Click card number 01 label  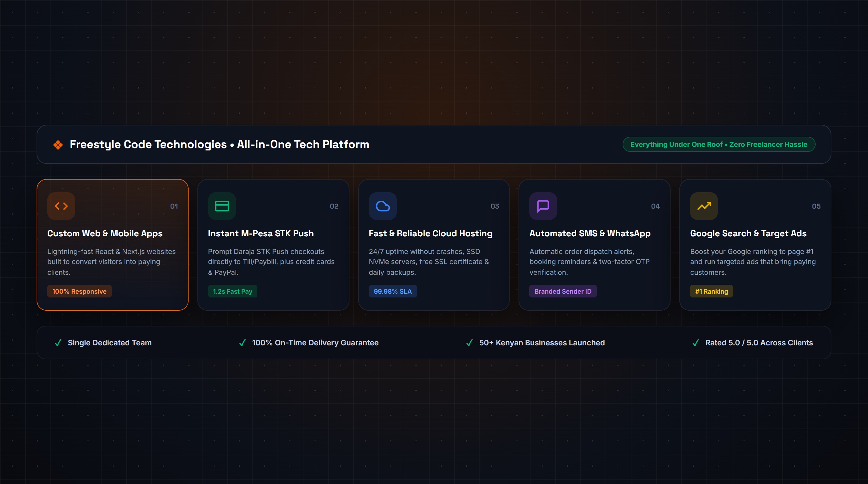pyautogui.click(x=174, y=206)
